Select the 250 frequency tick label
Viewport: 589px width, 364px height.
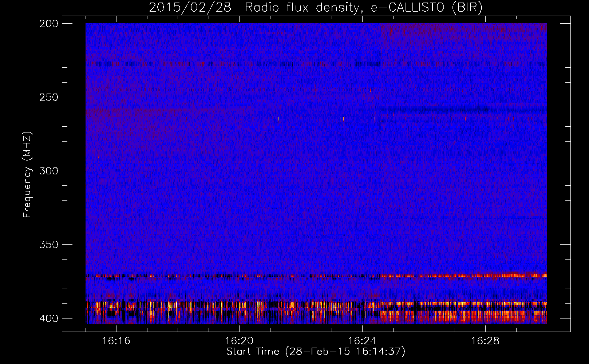pos(48,97)
